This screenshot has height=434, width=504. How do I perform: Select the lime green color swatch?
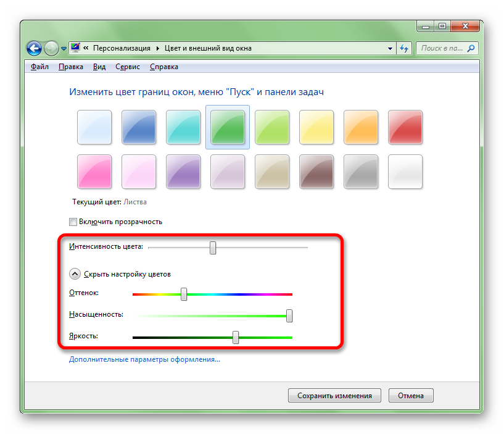pyautogui.click(x=272, y=127)
